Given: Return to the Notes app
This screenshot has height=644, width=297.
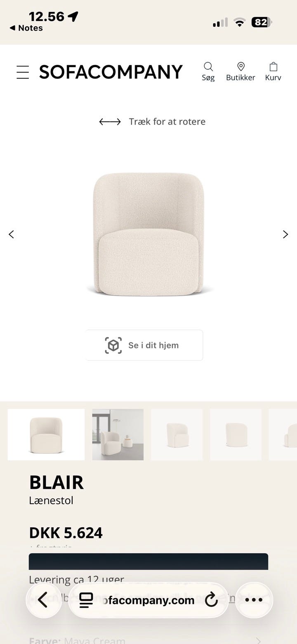Looking at the screenshot, I should [x=26, y=28].
